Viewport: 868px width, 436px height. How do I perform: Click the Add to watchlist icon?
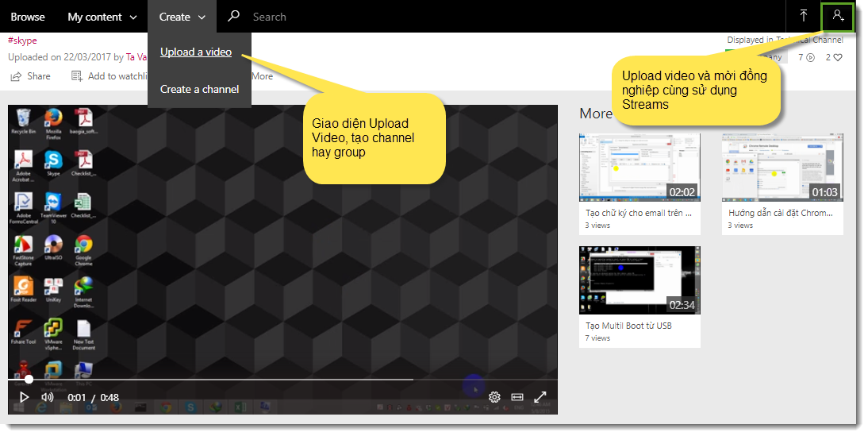(77, 76)
